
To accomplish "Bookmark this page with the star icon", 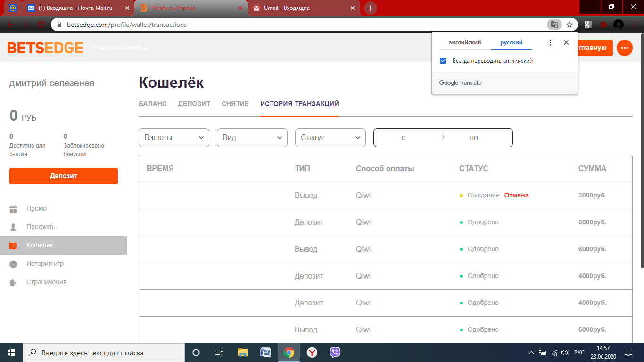I will [570, 25].
